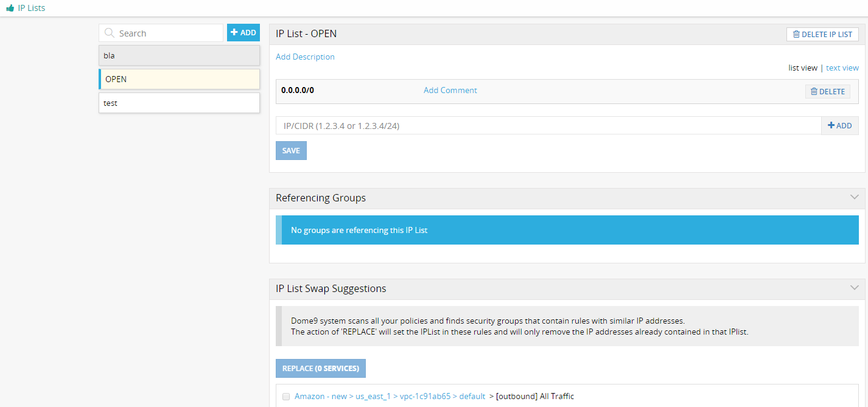Screen dimensions: 868x407
Task: Delete the 0.0.0.0/0 entry
Action: click(x=828, y=91)
